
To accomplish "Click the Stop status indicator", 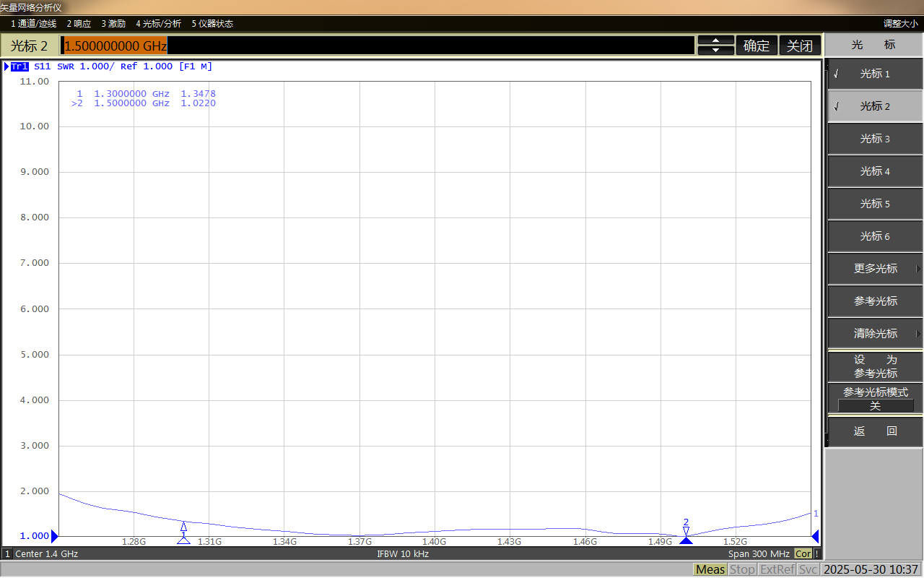I will point(742,569).
